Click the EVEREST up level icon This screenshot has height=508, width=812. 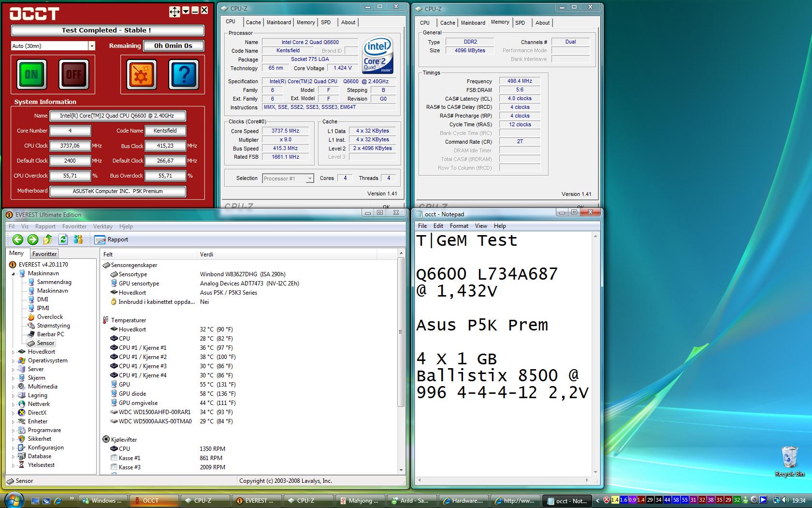tap(48, 239)
